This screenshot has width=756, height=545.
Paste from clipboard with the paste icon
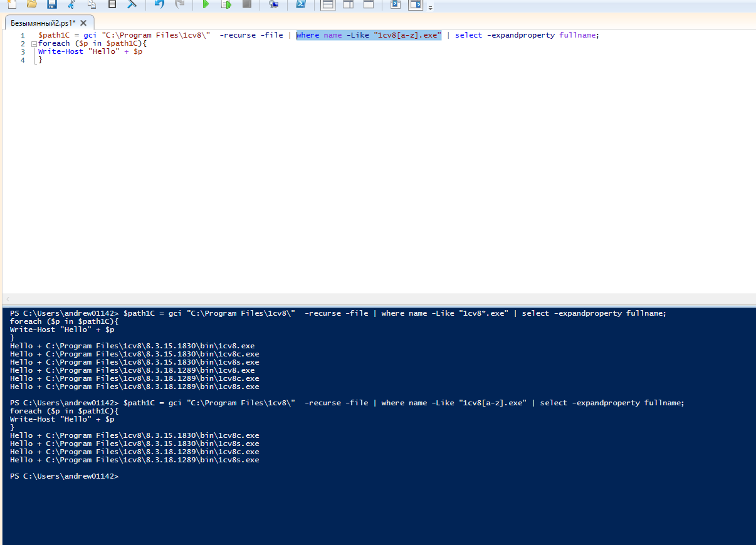tap(112, 4)
